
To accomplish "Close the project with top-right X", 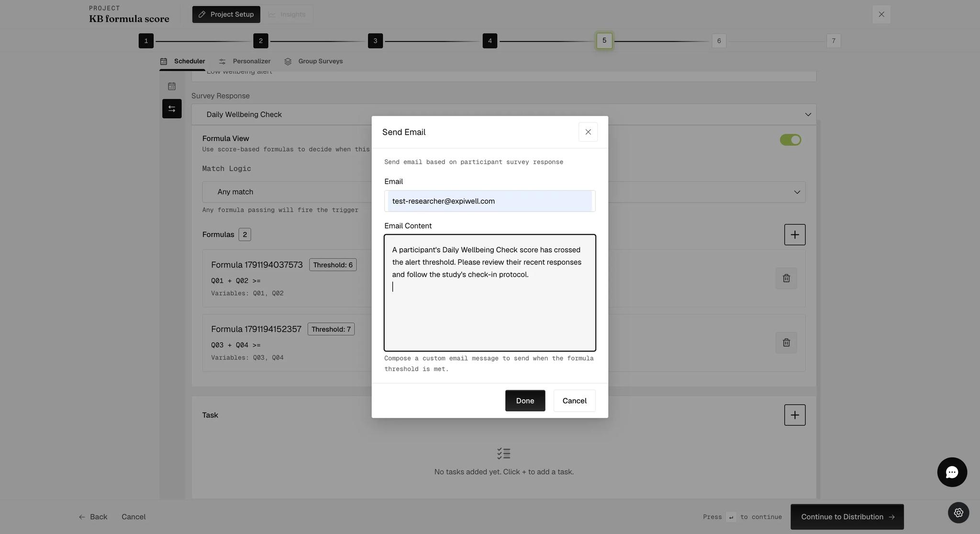I will pyautogui.click(x=881, y=14).
